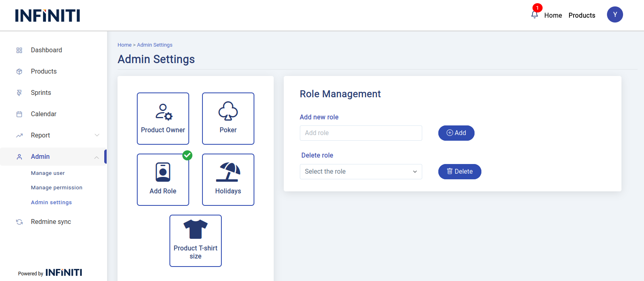Click the Add Role badge icon
644x281 pixels.
163,172
